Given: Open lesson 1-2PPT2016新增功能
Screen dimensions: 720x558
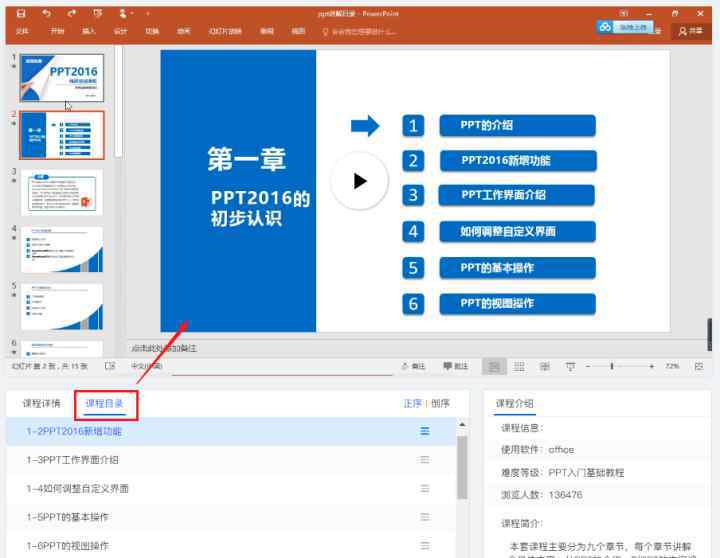Looking at the screenshot, I should click(x=231, y=431).
